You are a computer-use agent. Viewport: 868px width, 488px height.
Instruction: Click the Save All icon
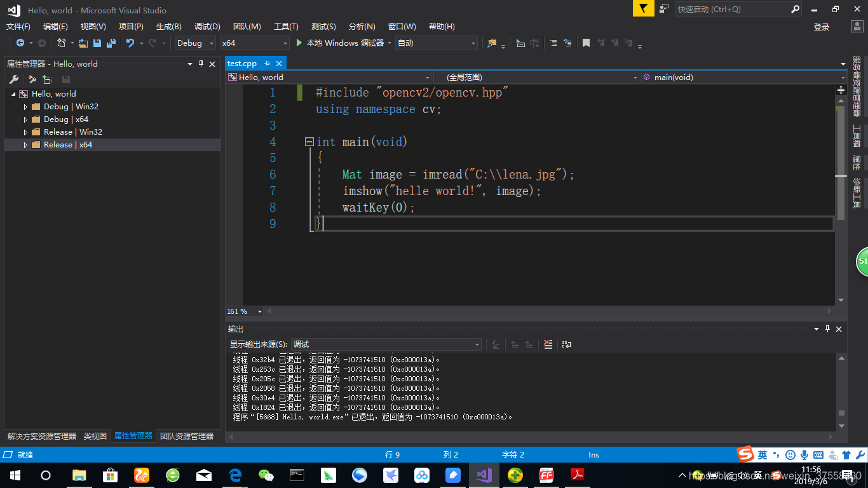[111, 43]
